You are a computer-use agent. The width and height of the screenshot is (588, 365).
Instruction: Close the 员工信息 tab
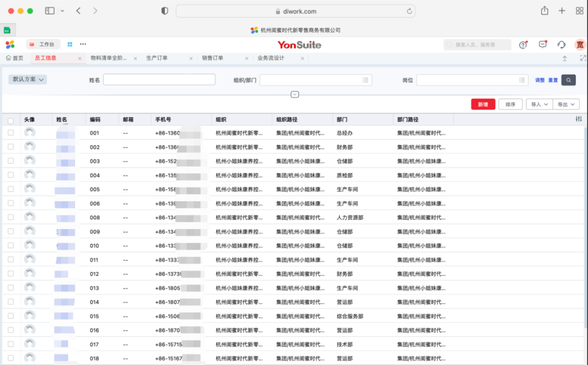click(79, 58)
